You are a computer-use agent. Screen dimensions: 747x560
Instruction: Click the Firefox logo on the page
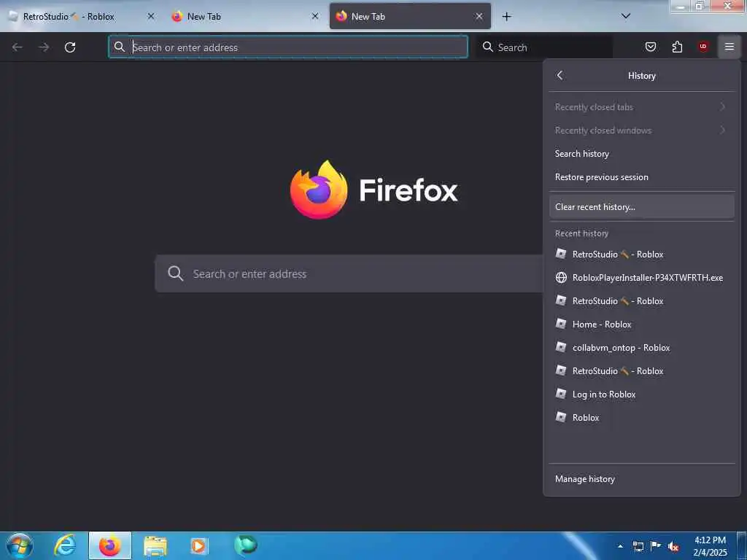point(319,190)
